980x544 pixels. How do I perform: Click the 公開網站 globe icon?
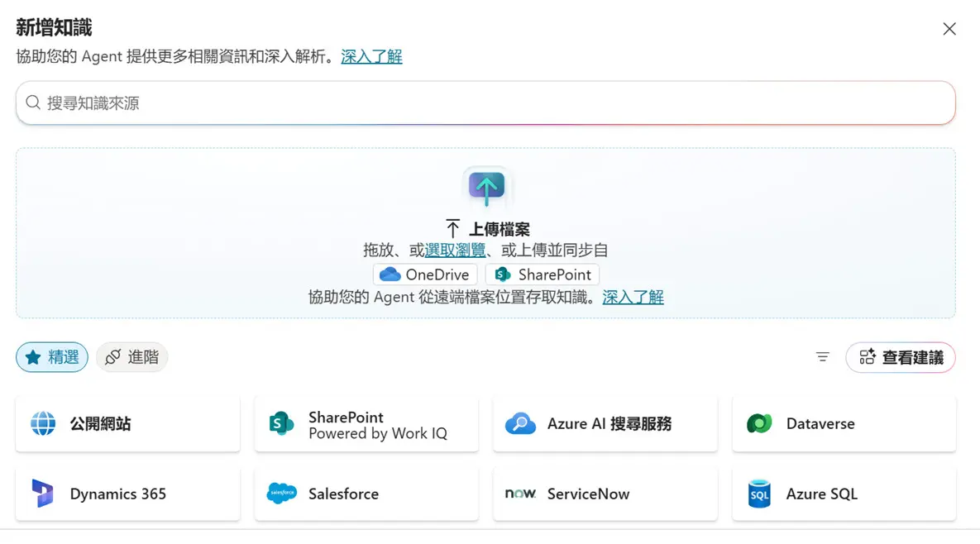click(x=43, y=423)
